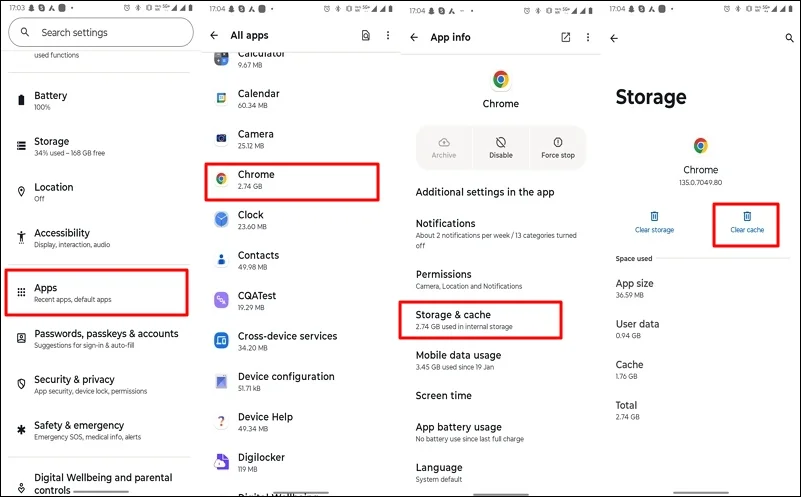This screenshot has width=801, height=497.
Task: Go back from All apps screen
Action: [214, 35]
